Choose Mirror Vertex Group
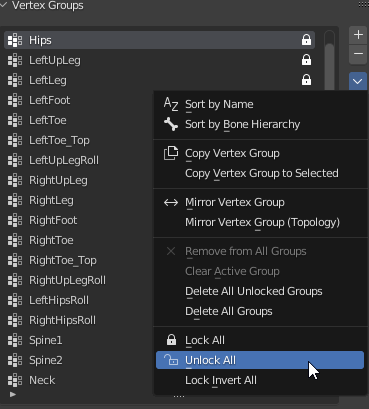The height and width of the screenshot is (409, 369). coord(260,202)
